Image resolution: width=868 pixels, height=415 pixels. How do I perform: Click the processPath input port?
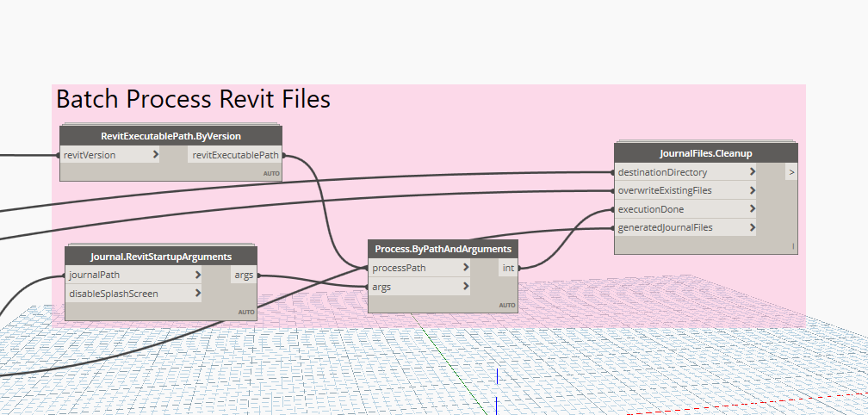click(419, 268)
